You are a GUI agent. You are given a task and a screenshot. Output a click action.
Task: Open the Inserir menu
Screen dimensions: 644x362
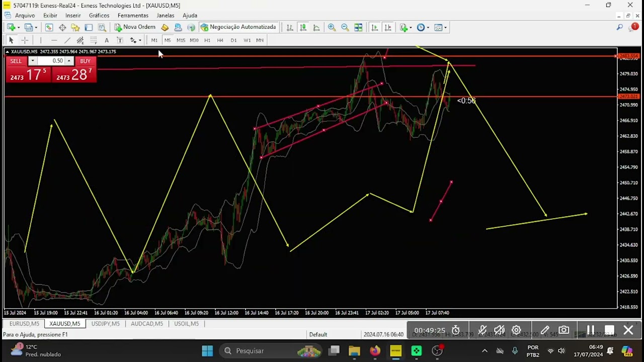pyautogui.click(x=73, y=16)
